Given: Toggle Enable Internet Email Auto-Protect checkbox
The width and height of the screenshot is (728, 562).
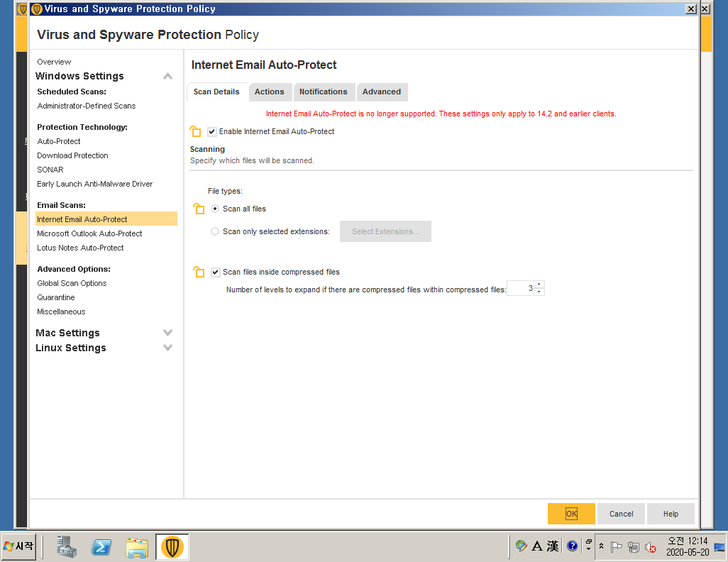Looking at the screenshot, I should coord(212,131).
